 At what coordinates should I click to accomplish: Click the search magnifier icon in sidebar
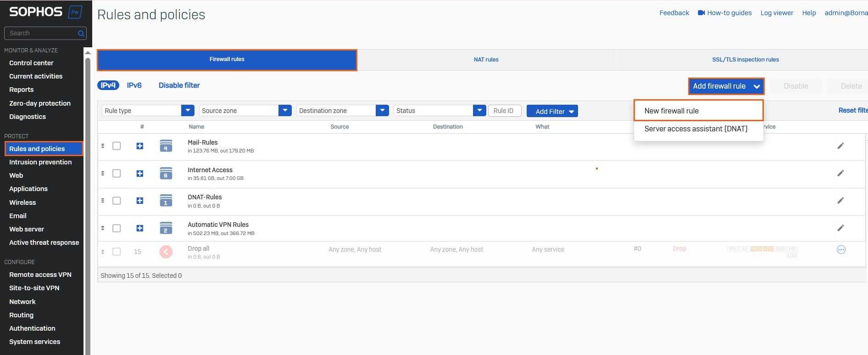tap(81, 33)
